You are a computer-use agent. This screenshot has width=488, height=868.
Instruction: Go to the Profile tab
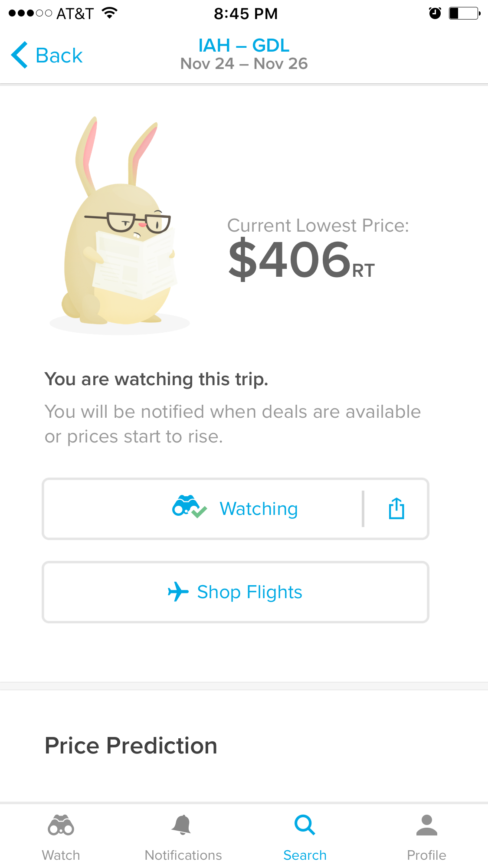(426, 837)
